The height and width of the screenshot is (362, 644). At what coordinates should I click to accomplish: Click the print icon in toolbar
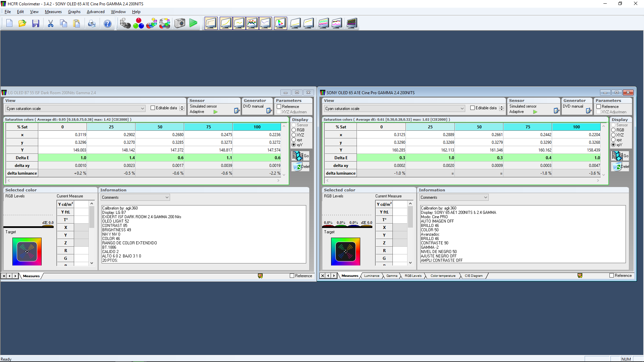[92, 23]
